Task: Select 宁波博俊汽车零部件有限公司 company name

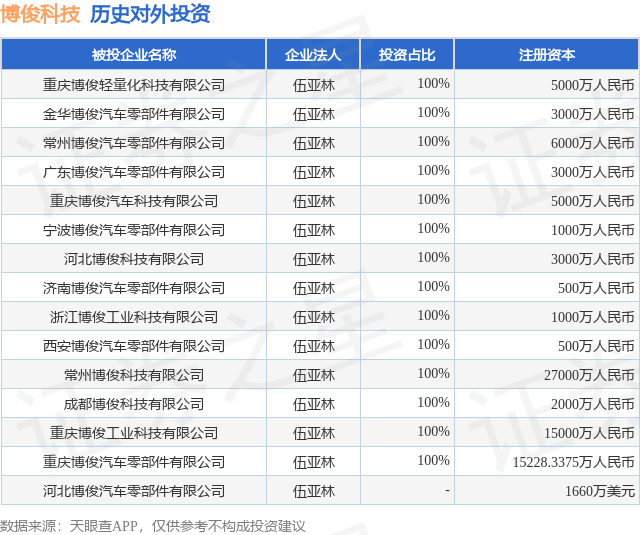Action: 134,230
